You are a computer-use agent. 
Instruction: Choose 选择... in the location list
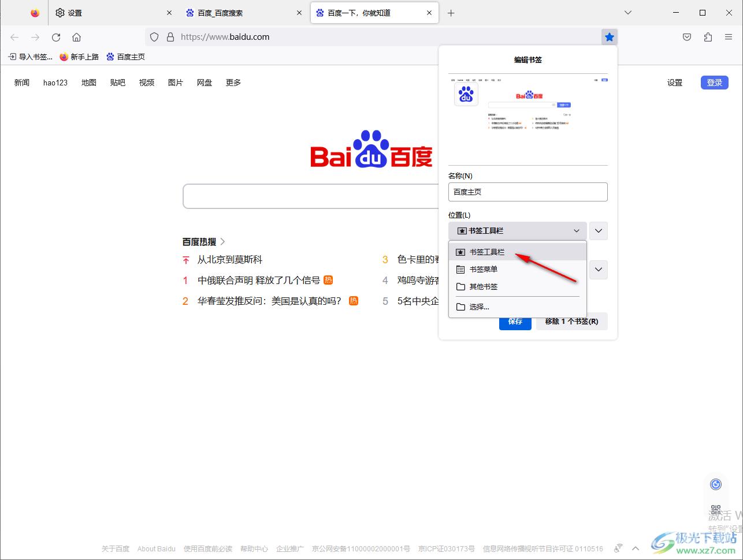[518, 307]
